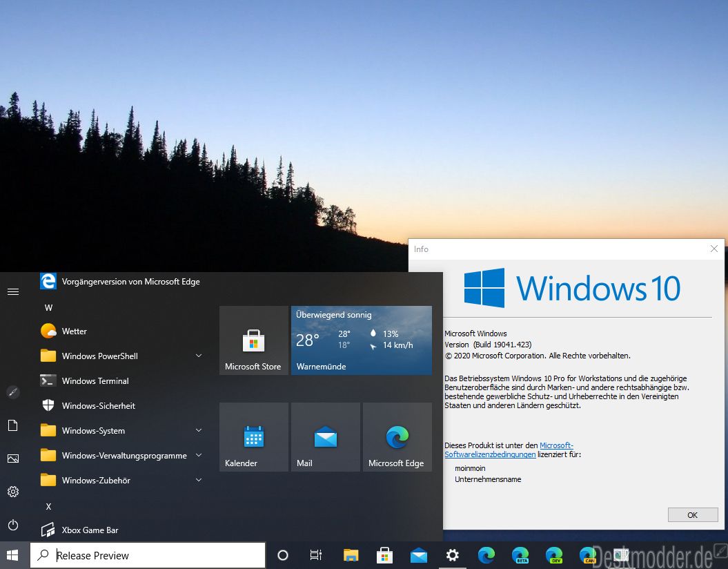Open Microsoft Store from the taskbar

click(384, 555)
